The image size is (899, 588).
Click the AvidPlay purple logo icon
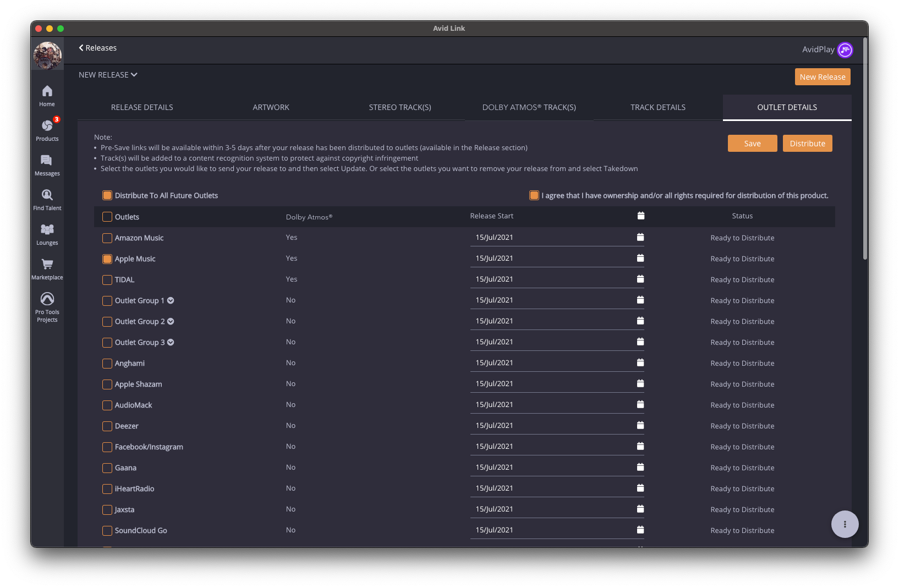point(845,50)
